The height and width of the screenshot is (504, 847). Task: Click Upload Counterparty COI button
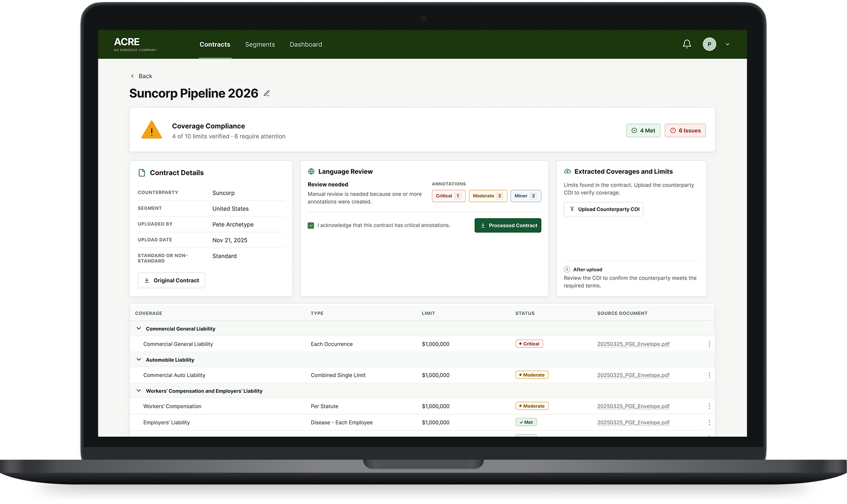pyautogui.click(x=603, y=209)
